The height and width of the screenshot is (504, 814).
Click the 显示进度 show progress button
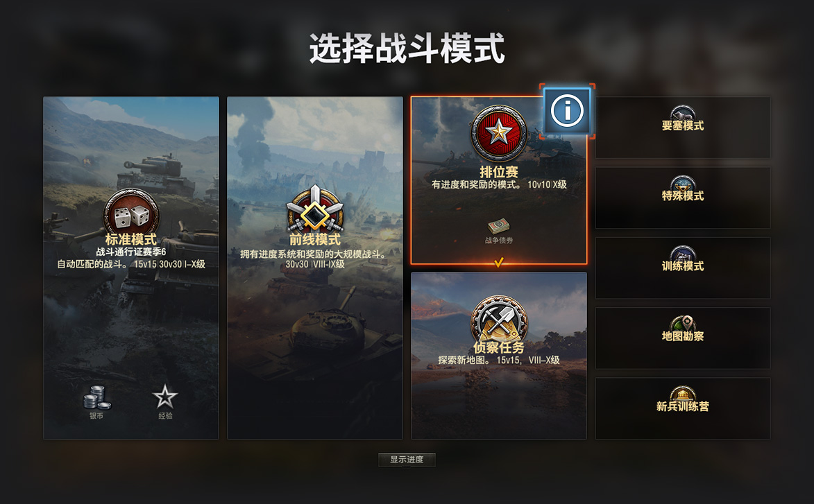[407, 460]
